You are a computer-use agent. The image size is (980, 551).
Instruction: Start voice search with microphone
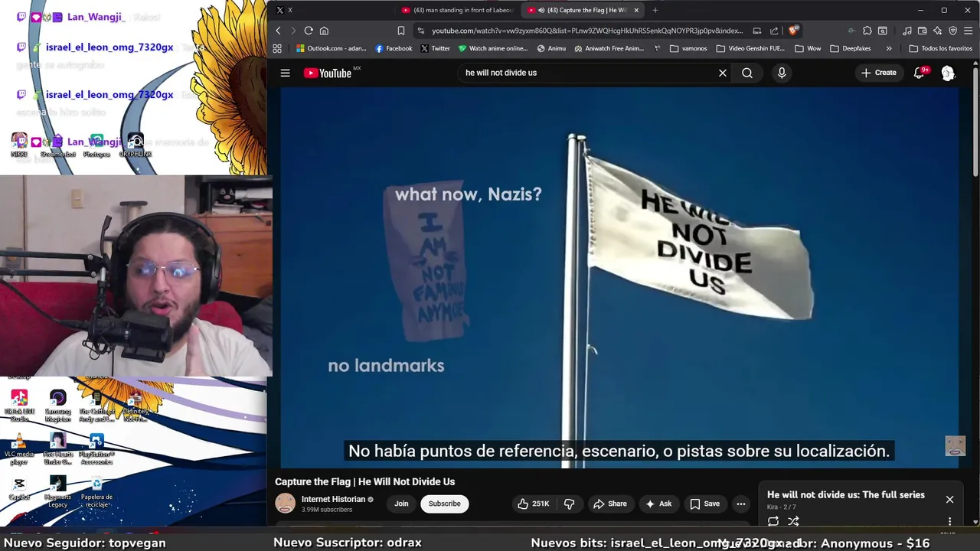(x=781, y=73)
